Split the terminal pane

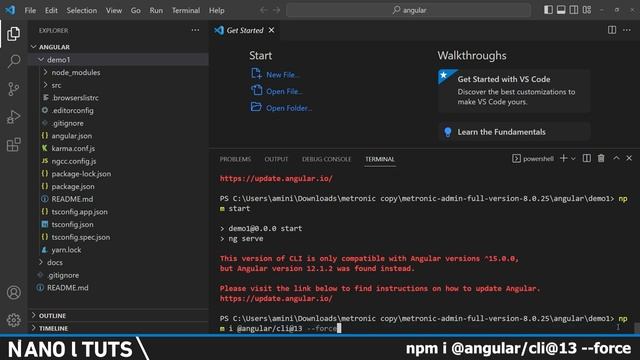point(587,158)
